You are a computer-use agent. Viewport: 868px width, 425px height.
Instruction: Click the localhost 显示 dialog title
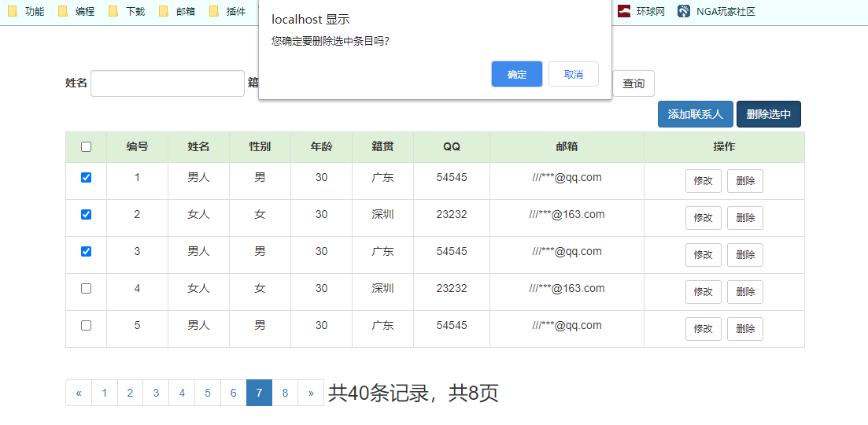pos(311,20)
